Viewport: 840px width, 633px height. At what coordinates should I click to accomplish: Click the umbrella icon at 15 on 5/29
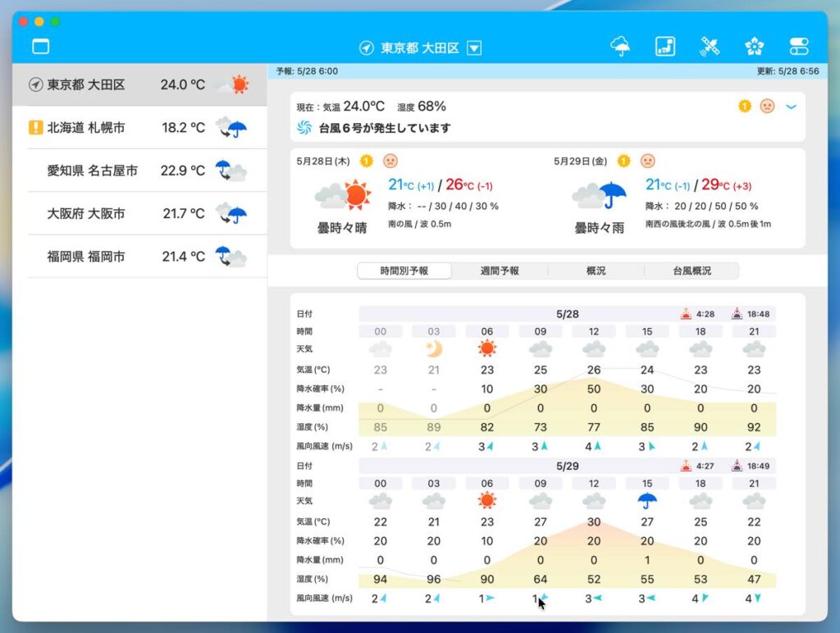coord(647,501)
